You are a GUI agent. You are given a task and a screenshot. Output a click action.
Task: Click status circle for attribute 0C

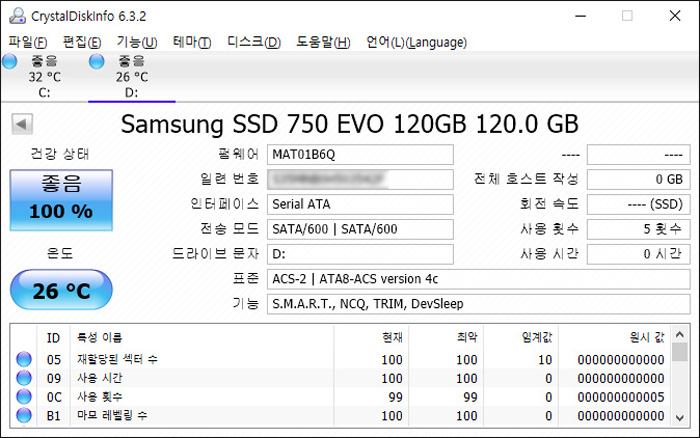[24, 397]
